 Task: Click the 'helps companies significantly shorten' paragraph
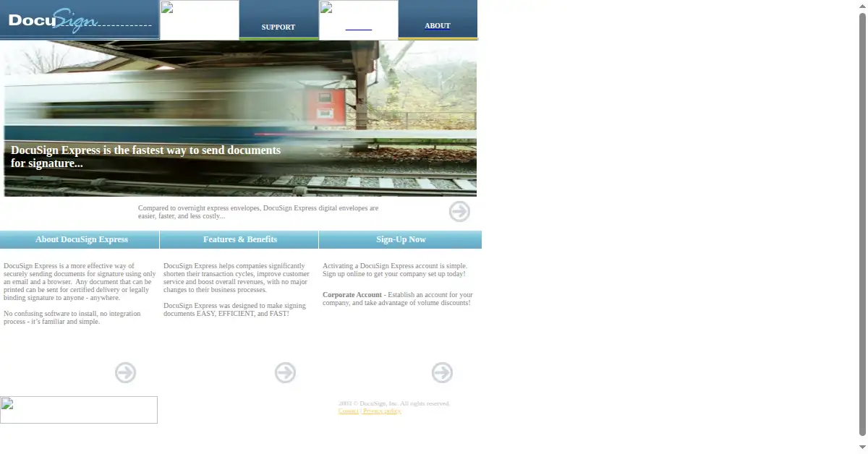(x=237, y=278)
